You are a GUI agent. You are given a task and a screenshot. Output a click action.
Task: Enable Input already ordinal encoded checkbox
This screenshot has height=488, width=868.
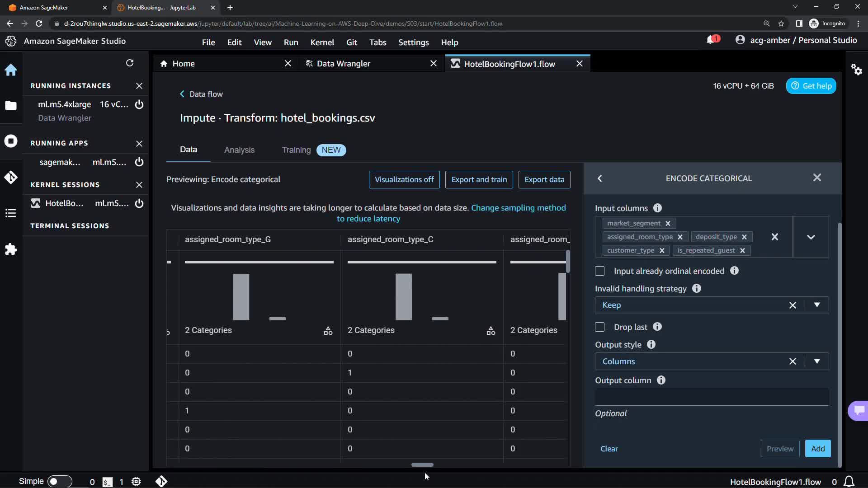(x=600, y=271)
